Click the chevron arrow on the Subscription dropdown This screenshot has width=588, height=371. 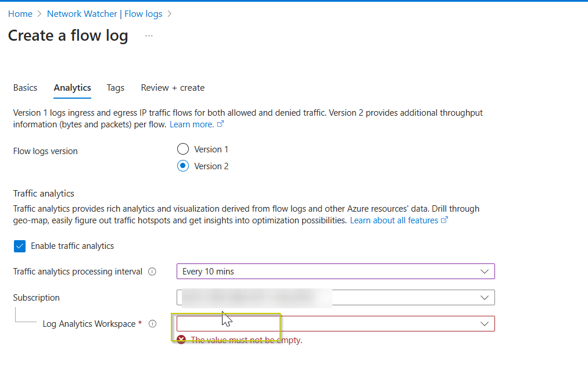pos(485,298)
